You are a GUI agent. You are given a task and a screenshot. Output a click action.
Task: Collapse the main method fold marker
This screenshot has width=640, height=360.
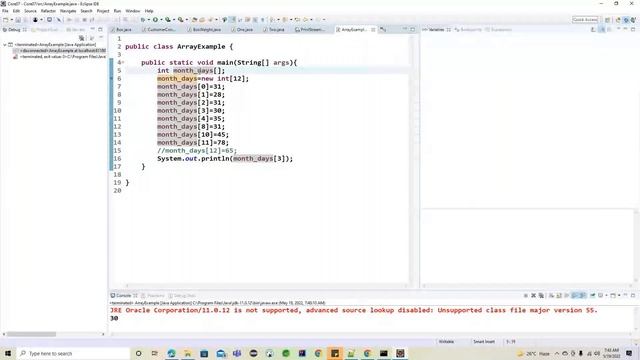point(123,62)
